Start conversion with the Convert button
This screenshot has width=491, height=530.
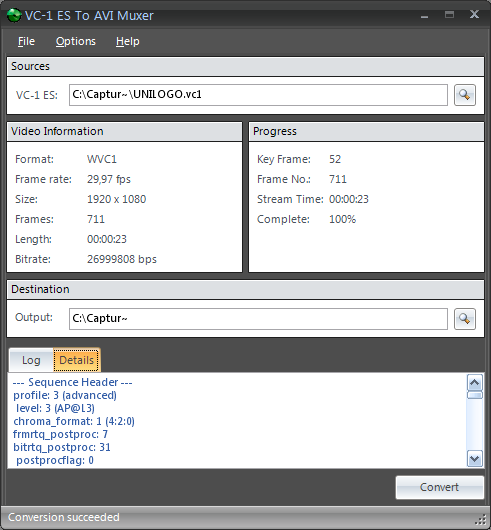[440, 487]
